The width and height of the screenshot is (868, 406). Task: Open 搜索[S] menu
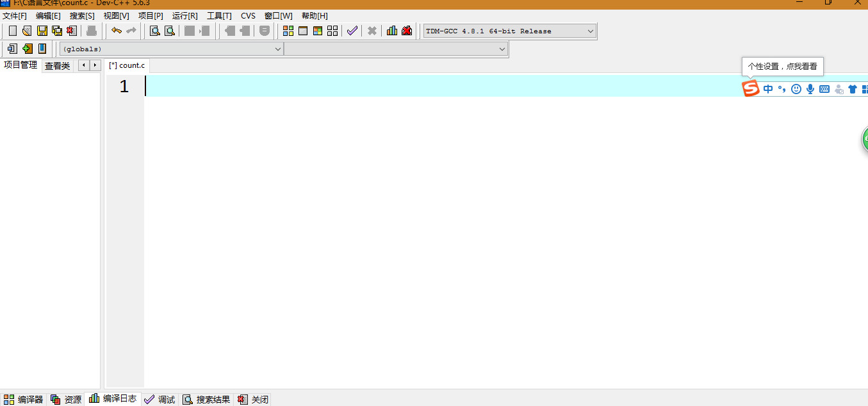[82, 15]
